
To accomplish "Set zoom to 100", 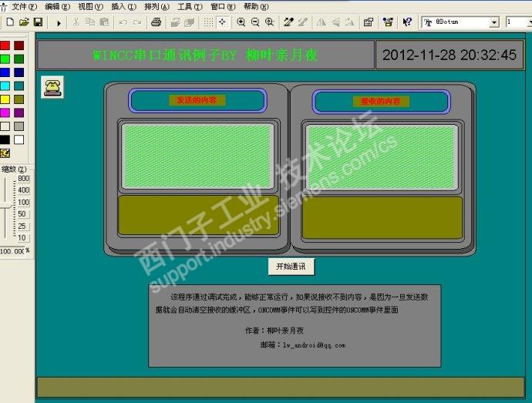I will 23,202.
